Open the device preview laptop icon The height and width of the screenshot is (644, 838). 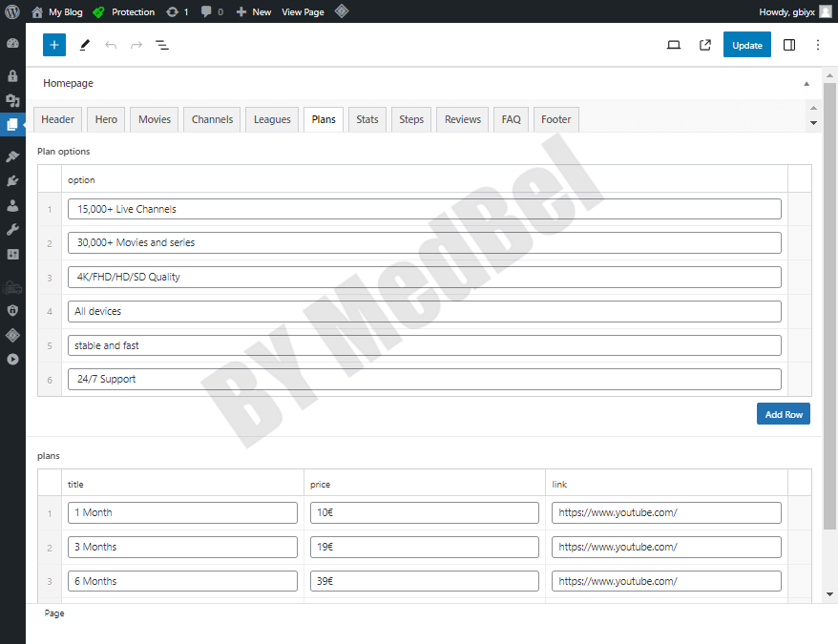674,45
